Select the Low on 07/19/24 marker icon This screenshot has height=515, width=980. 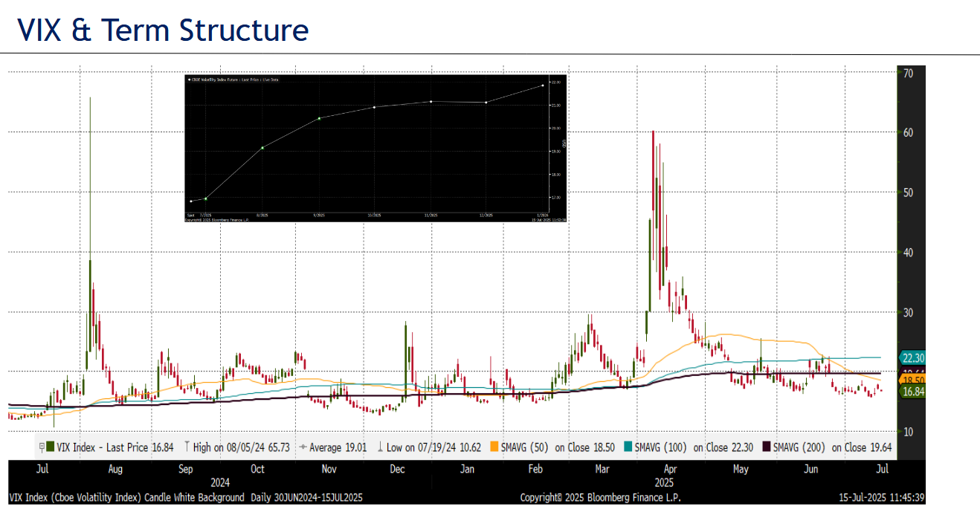(381, 447)
